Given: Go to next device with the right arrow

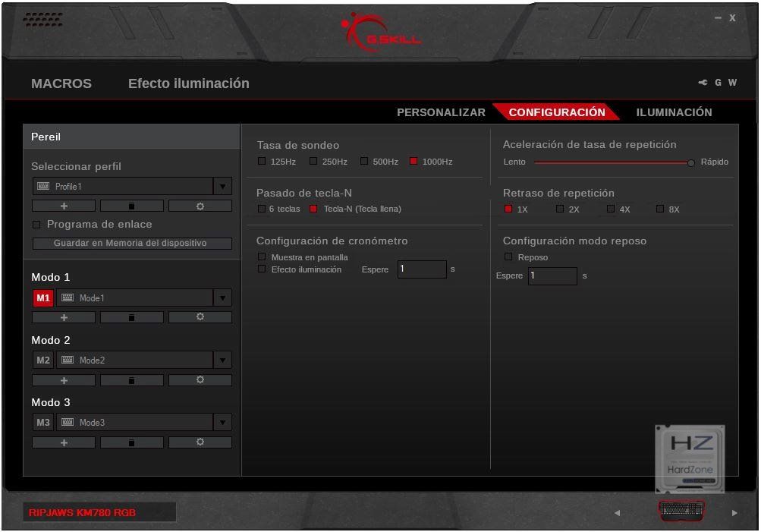Looking at the screenshot, I should (x=734, y=512).
